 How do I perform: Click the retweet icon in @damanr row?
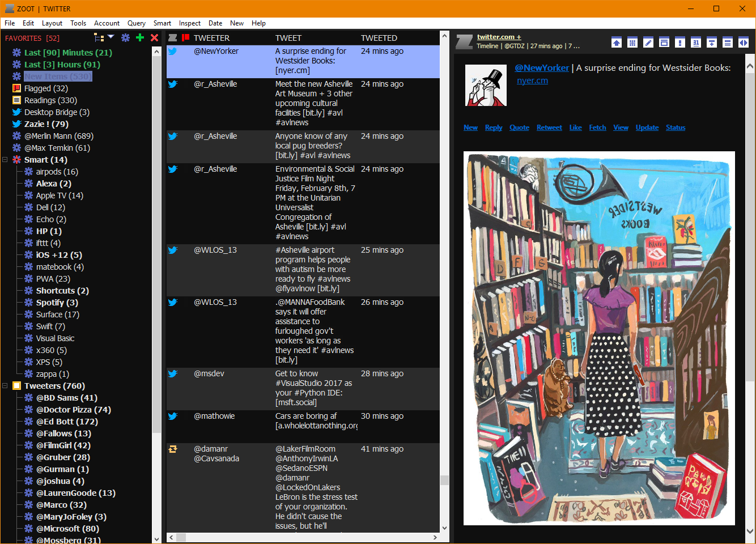[x=173, y=449]
